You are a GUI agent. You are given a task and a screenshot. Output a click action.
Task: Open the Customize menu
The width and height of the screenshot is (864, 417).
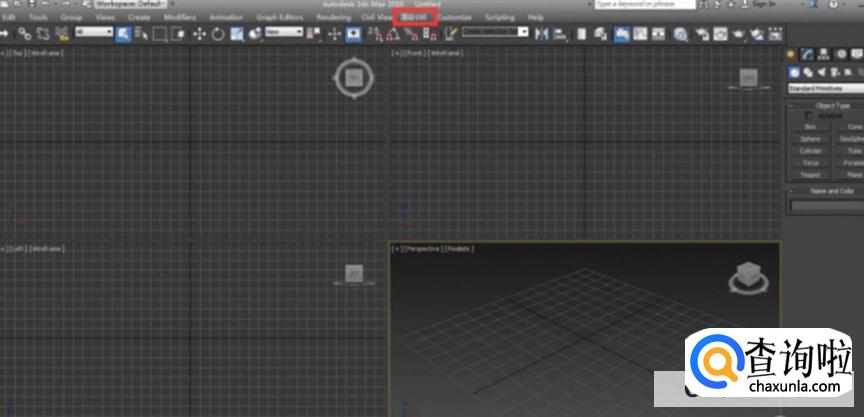click(x=455, y=18)
